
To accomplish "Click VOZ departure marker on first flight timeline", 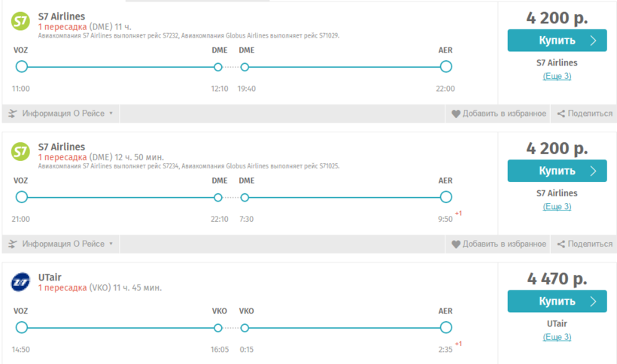I will pos(21,67).
